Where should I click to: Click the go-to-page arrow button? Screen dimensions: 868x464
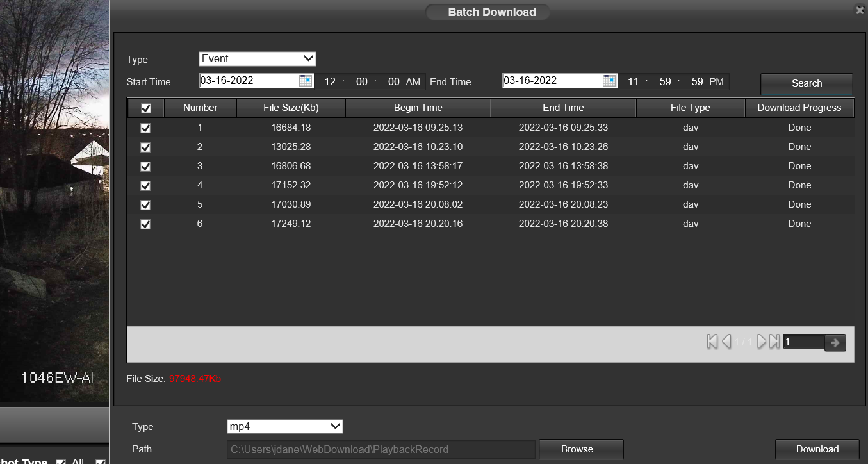click(x=835, y=343)
